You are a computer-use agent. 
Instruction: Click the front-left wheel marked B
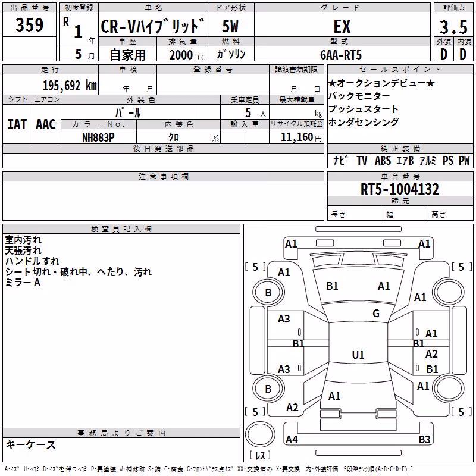(x=268, y=292)
